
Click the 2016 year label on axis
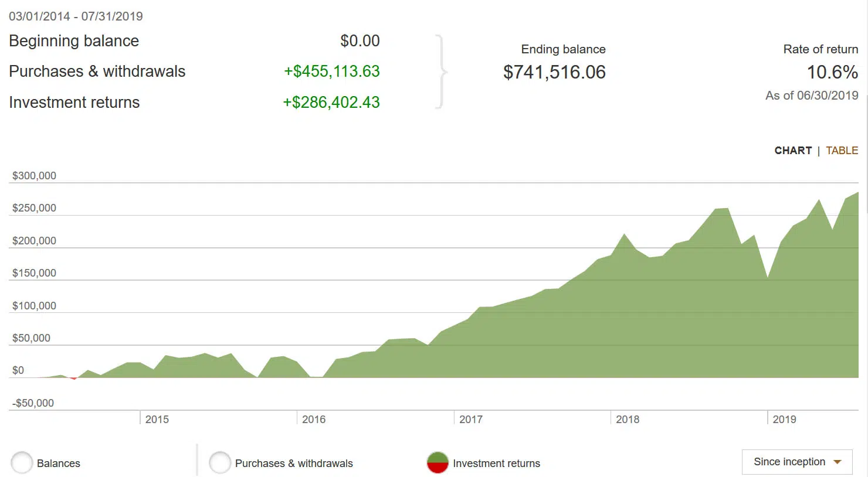(x=314, y=420)
